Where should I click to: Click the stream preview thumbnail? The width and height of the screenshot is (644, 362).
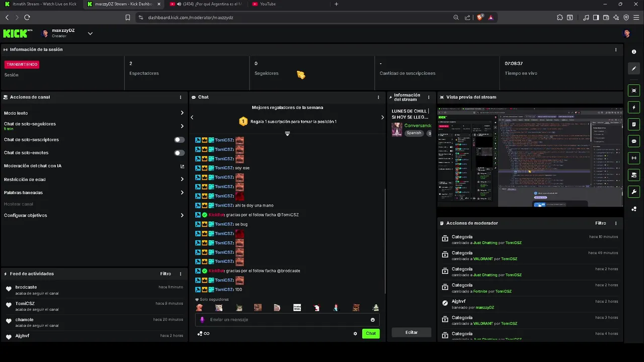point(530,156)
